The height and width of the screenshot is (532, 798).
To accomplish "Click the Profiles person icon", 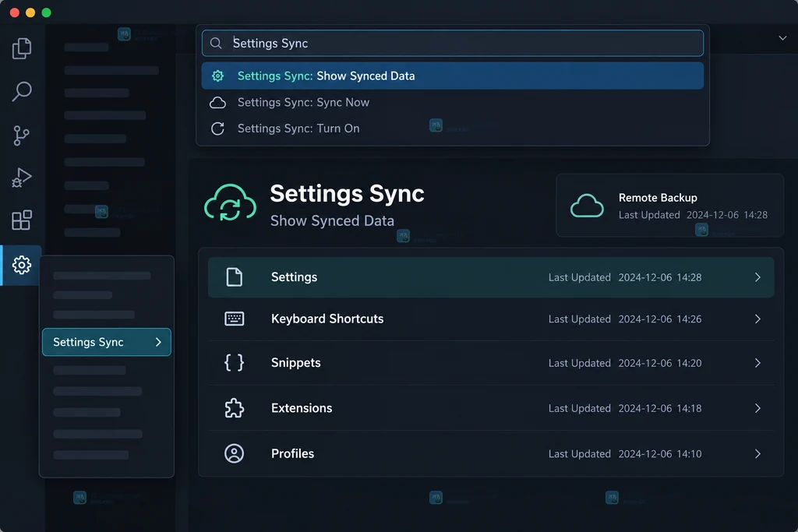I will pos(234,453).
